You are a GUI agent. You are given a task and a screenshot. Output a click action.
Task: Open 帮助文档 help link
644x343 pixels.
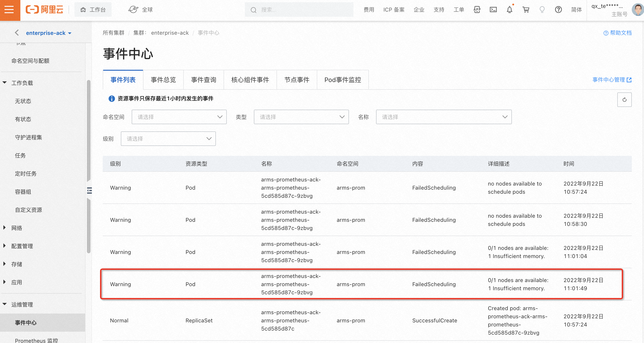click(618, 33)
